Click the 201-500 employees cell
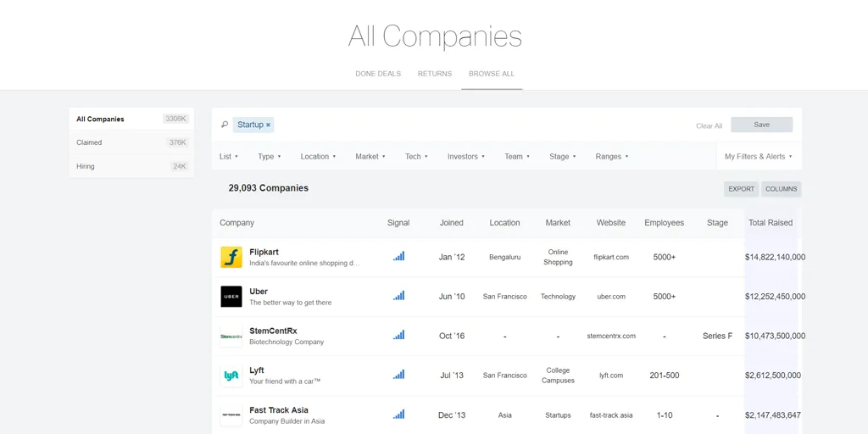This screenshot has height=434, width=868. pyautogui.click(x=665, y=376)
